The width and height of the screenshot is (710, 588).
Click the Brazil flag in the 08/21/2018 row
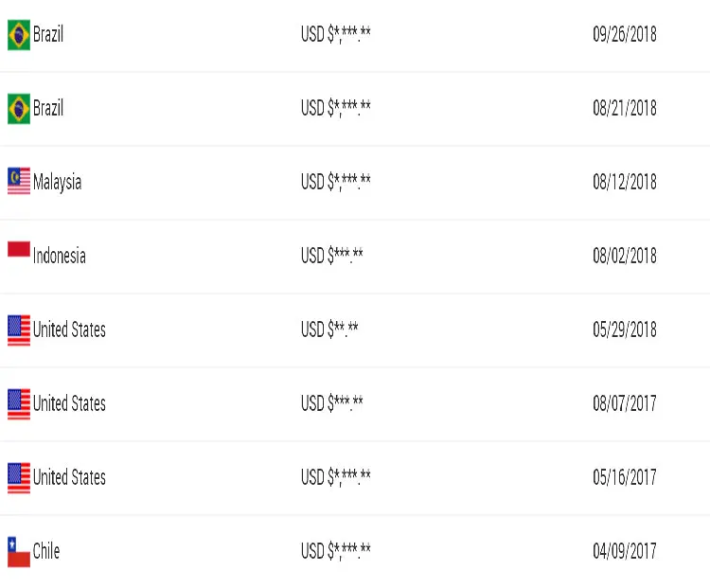pos(18,109)
